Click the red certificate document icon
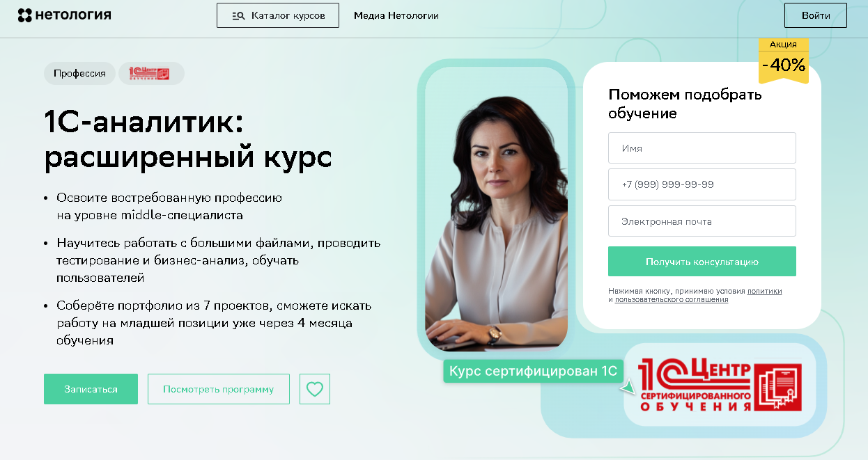Screen dimensions: 868x460 pos(778,386)
